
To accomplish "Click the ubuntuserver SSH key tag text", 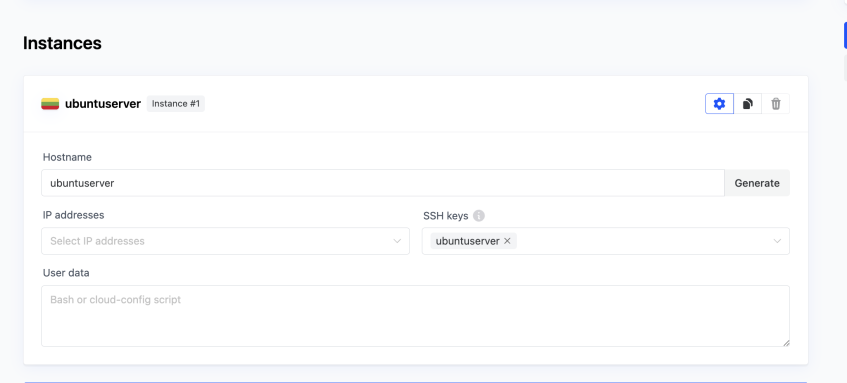I will click(467, 241).
